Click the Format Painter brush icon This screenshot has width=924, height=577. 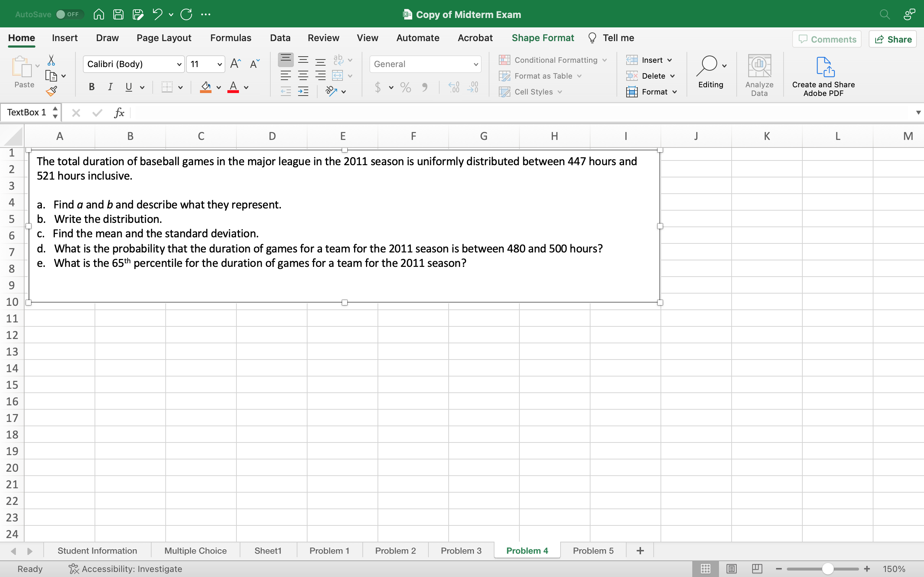coord(52,91)
